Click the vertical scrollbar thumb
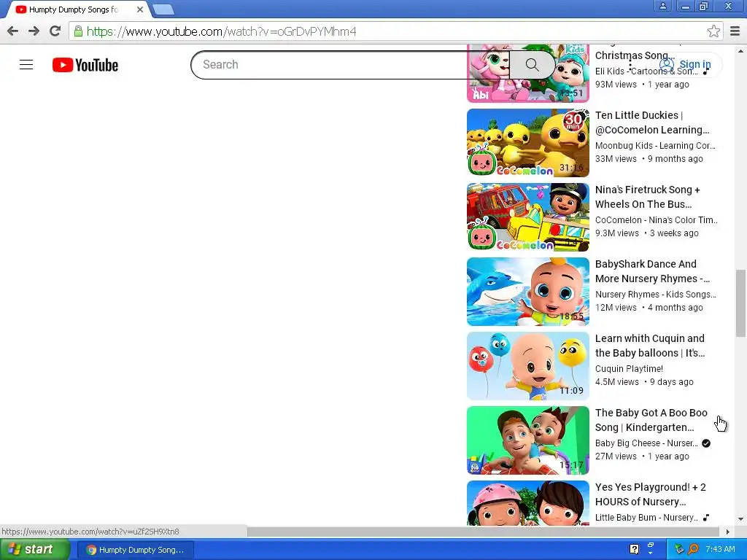 click(741, 303)
